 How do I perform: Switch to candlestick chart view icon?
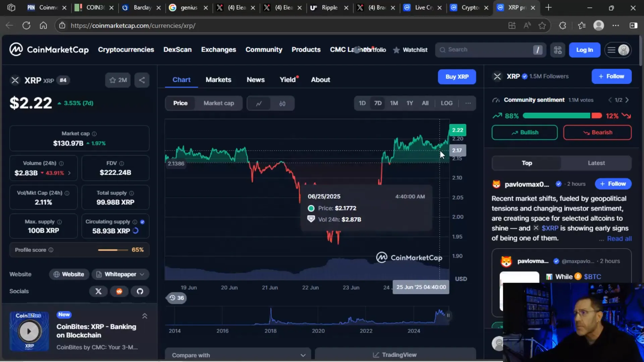(282, 103)
